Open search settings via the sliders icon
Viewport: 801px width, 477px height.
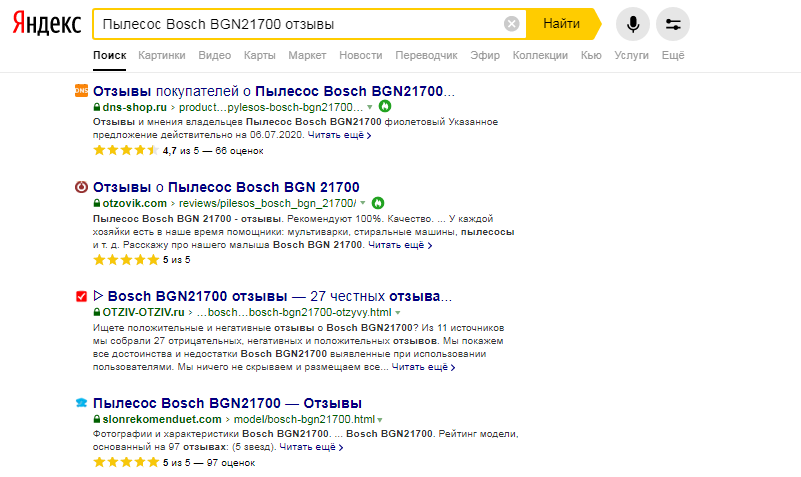point(673,24)
